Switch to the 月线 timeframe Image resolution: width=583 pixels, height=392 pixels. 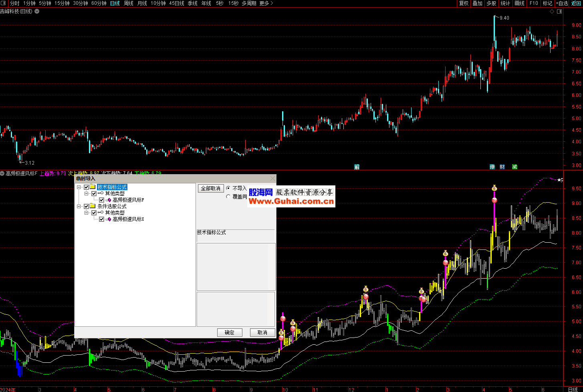142,3
